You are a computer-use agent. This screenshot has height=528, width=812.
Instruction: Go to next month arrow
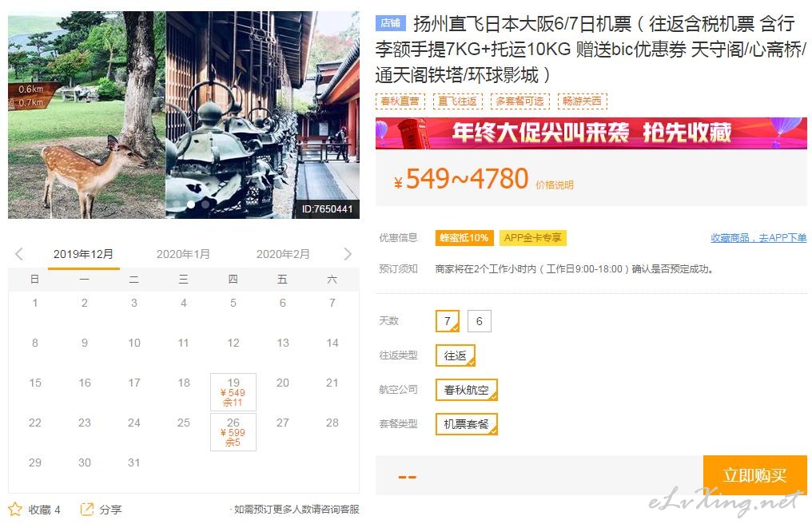point(348,254)
